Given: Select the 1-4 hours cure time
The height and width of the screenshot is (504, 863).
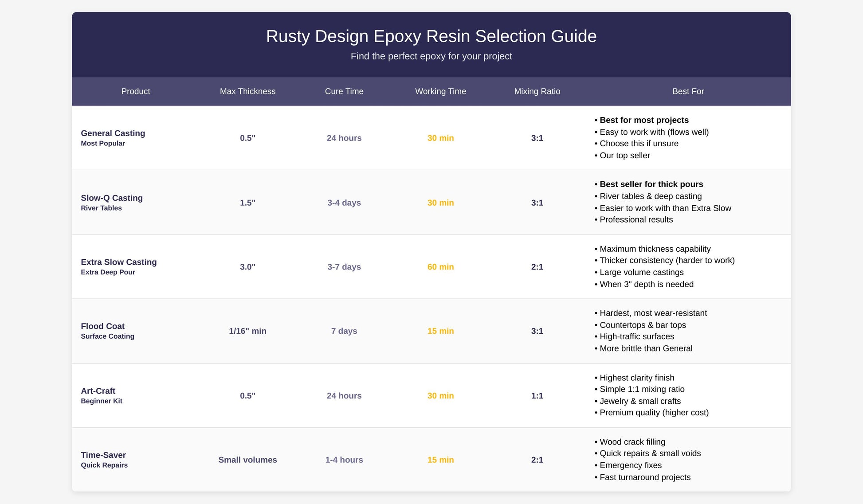Looking at the screenshot, I should click(344, 460).
